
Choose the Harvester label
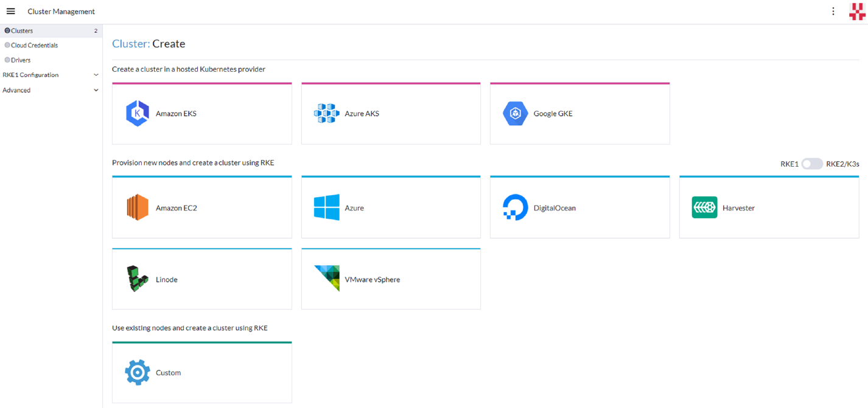(x=738, y=208)
